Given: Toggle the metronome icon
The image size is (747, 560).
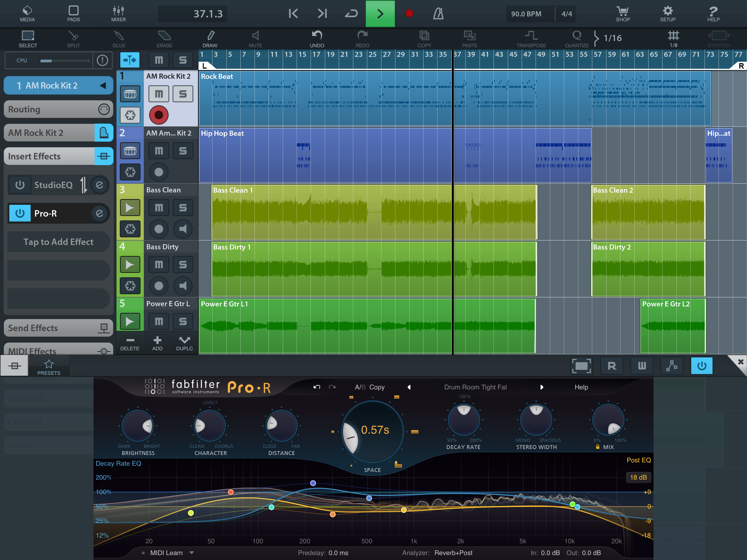Looking at the screenshot, I should tap(438, 13).
